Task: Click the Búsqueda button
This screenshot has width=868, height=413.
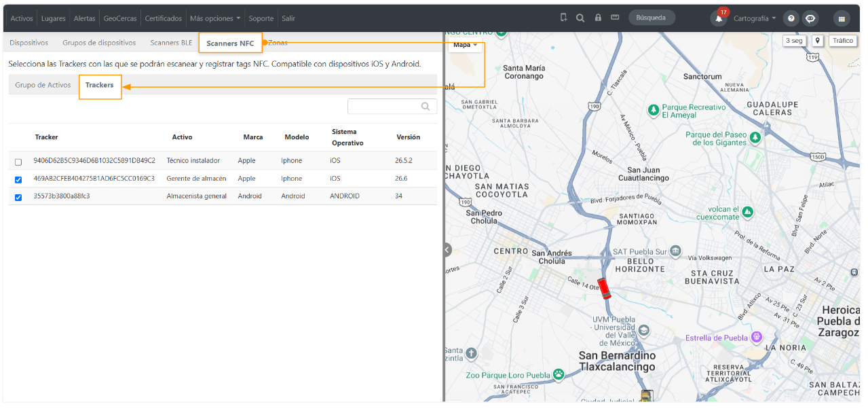Action: coord(652,18)
